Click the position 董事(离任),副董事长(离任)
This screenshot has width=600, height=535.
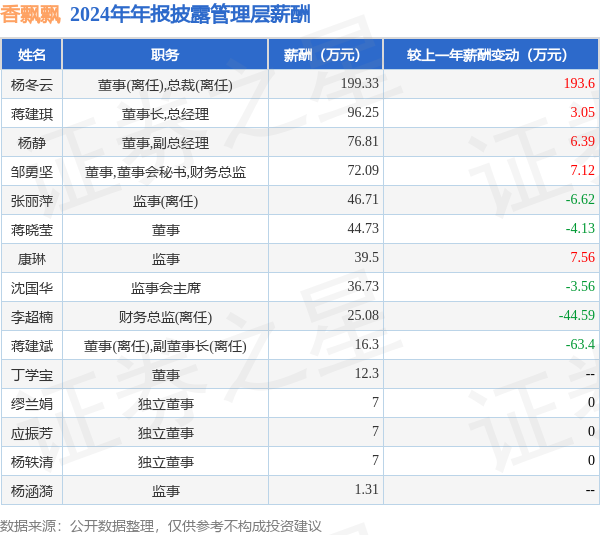point(165,347)
